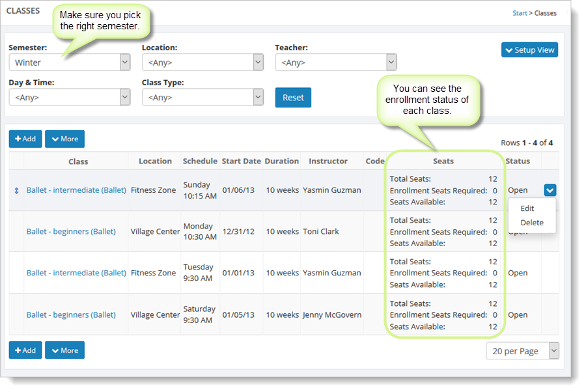Sort by the Start Date column header
The width and height of the screenshot is (586, 392).
click(241, 161)
